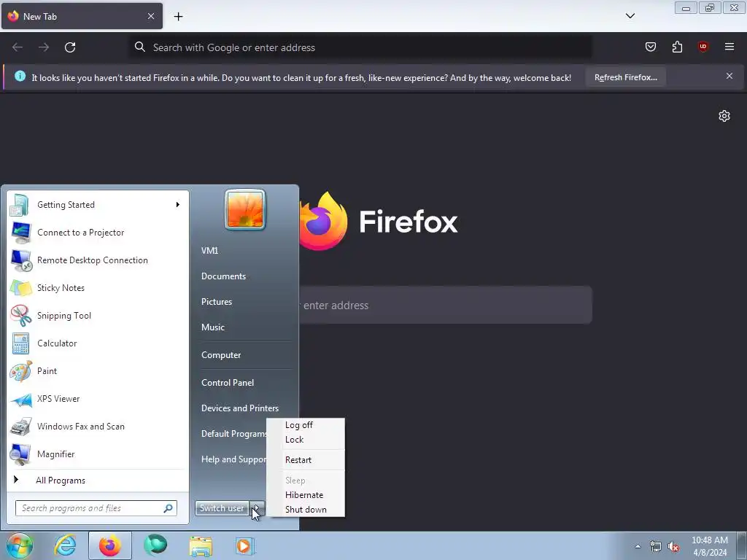The width and height of the screenshot is (747, 560).
Task: Click the Windows Fax and Scan icon
Action: tap(20, 427)
